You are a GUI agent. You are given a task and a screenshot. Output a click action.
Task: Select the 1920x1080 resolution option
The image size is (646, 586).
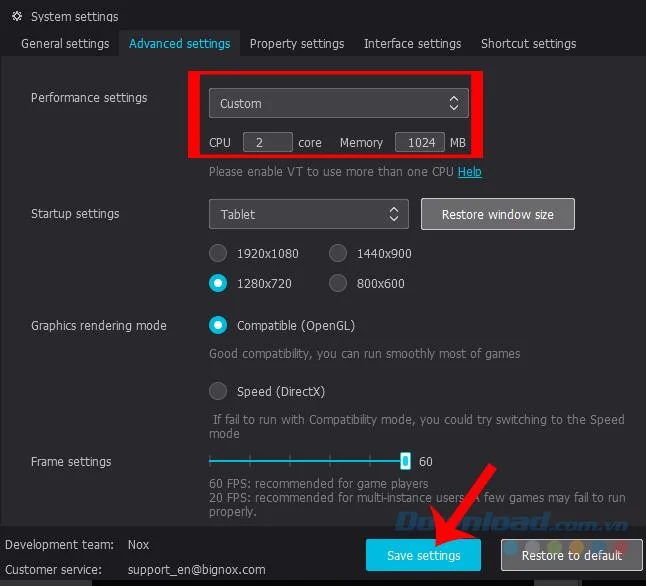(x=218, y=253)
